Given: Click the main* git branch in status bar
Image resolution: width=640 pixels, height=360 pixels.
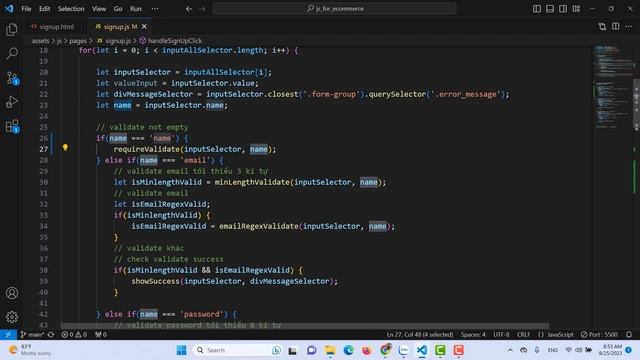Looking at the screenshot, I should click(x=32, y=334).
